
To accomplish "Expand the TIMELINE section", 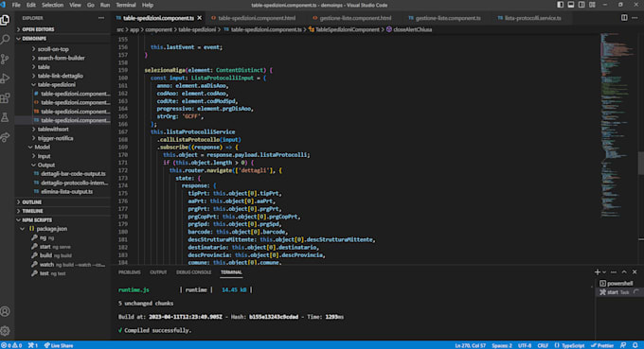I will click(63, 211).
